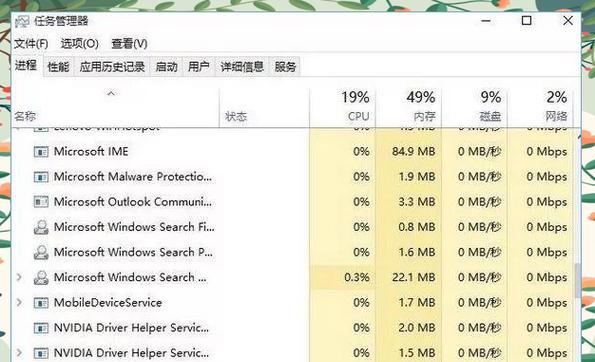Expand the MobileDeviceService process group
595x362 pixels.
point(19,303)
